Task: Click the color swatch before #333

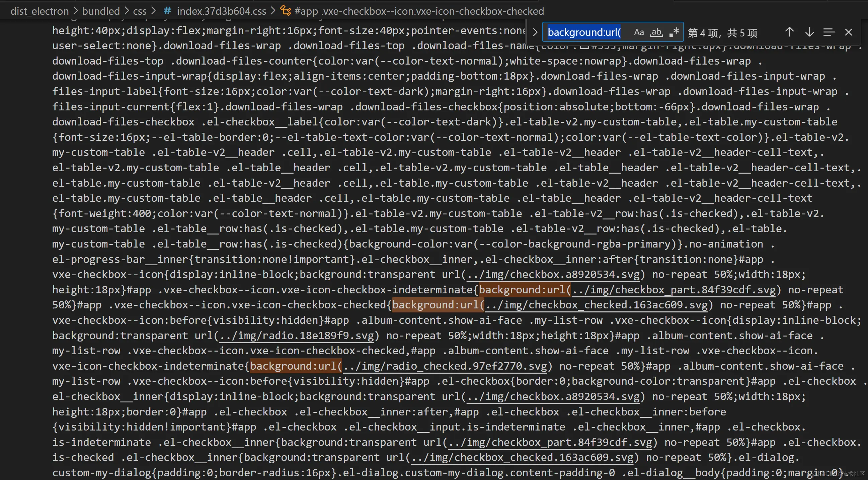Action: pyautogui.click(x=584, y=46)
